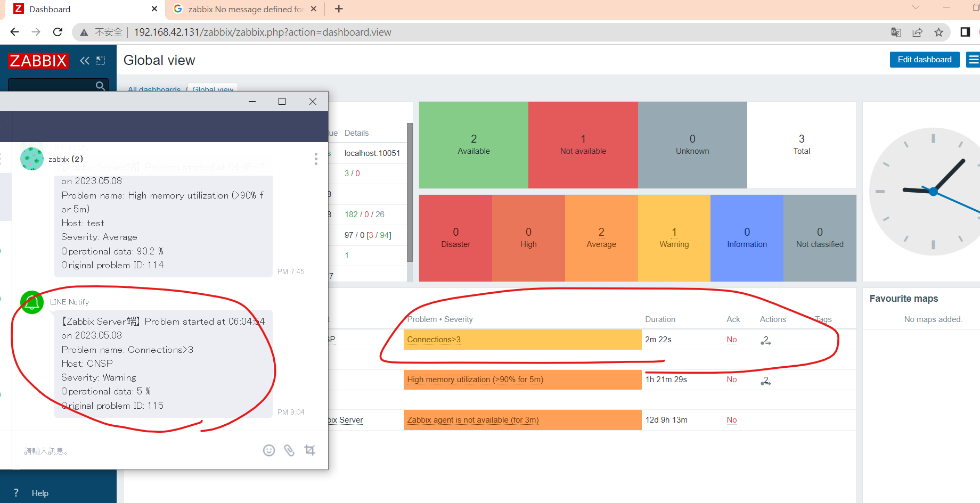
Task: Open the Help link in the sidebar
Action: [x=40, y=493]
